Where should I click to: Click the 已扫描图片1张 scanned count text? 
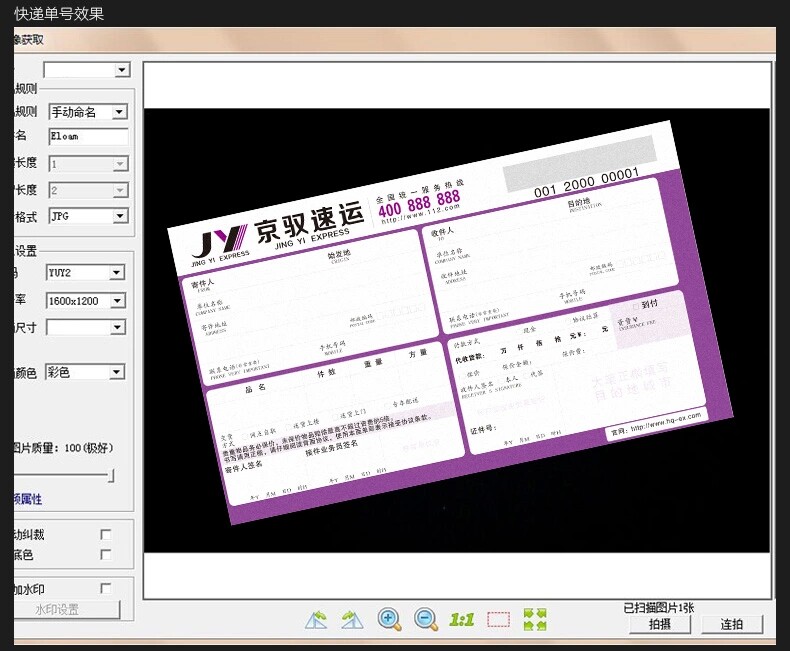point(659,608)
